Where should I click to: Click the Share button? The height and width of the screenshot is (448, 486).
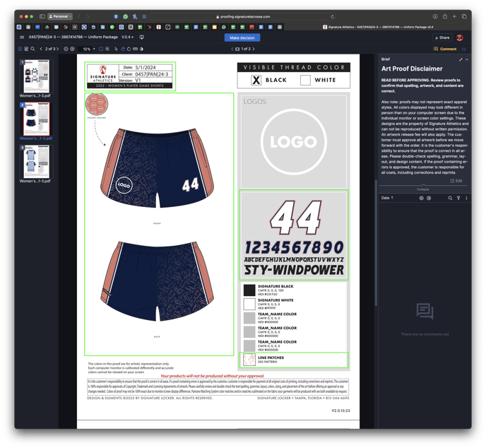[442, 37]
